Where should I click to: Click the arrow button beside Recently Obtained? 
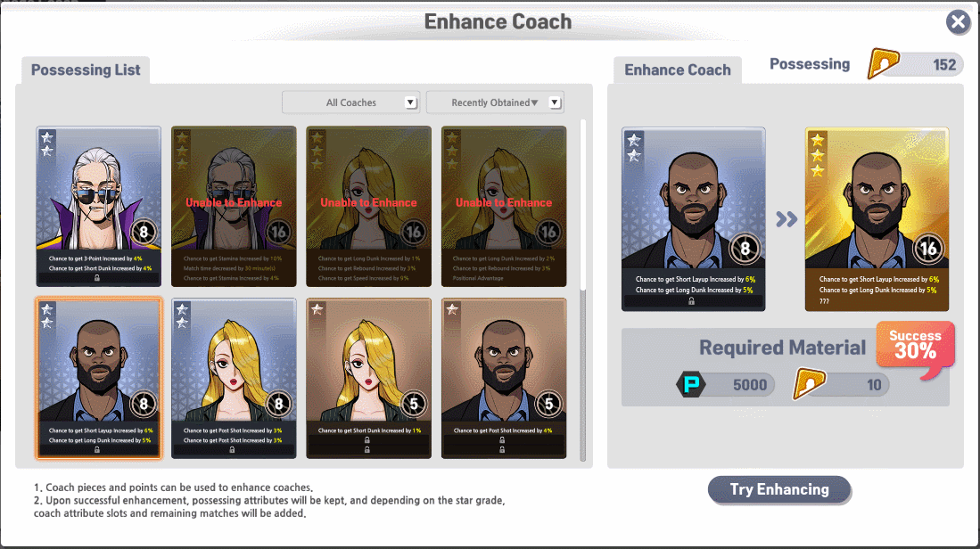(x=555, y=102)
